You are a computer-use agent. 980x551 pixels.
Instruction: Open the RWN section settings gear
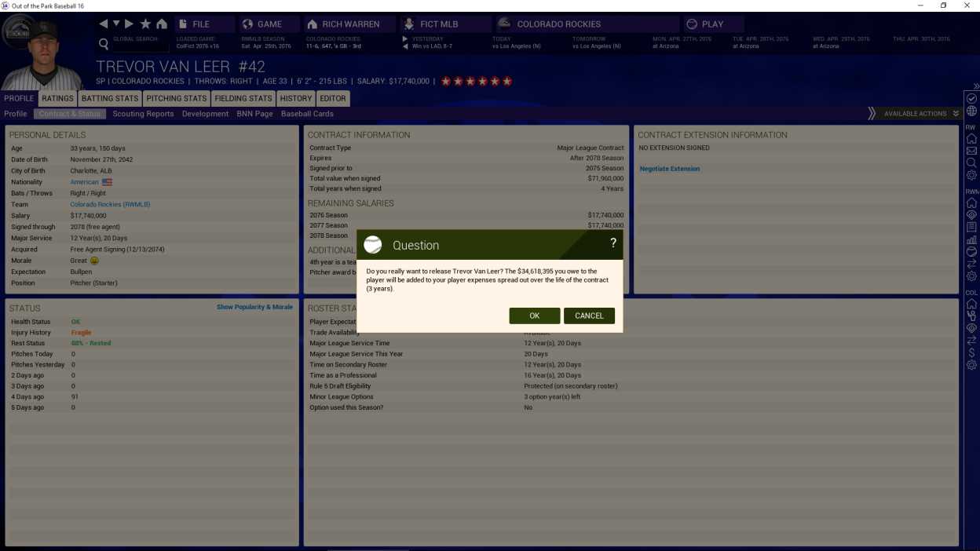971,276
